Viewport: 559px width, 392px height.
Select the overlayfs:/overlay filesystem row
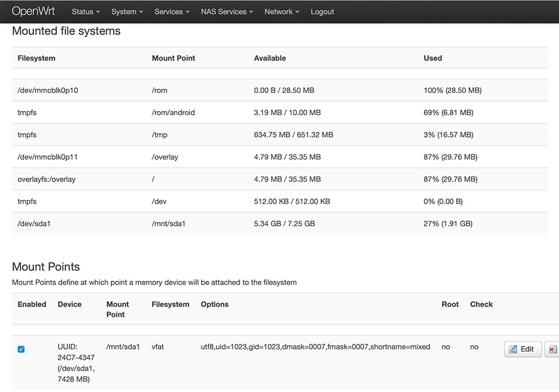(x=47, y=179)
